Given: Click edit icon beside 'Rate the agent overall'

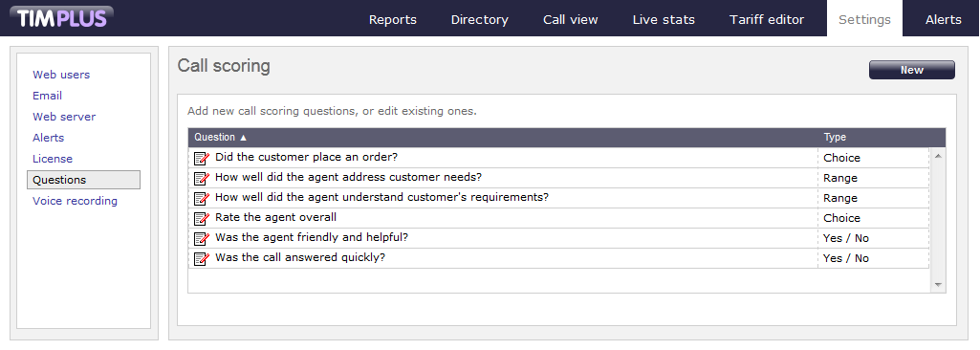Looking at the screenshot, I should 201,218.
